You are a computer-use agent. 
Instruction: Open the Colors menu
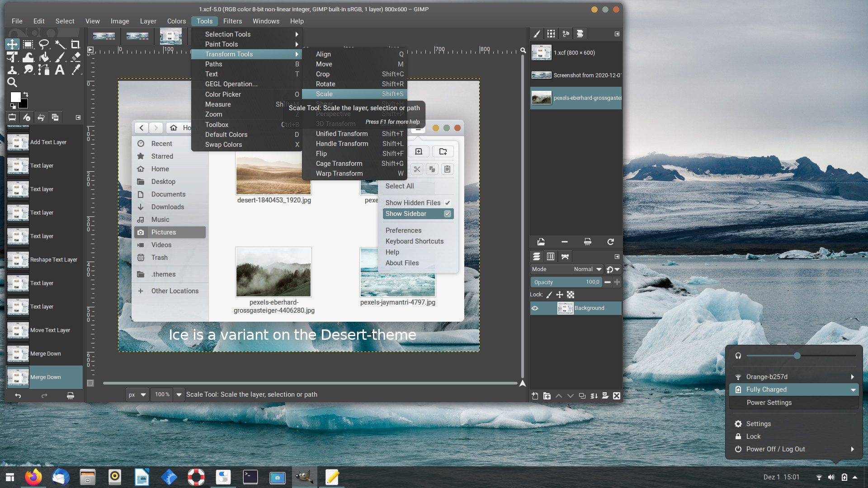point(176,21)
